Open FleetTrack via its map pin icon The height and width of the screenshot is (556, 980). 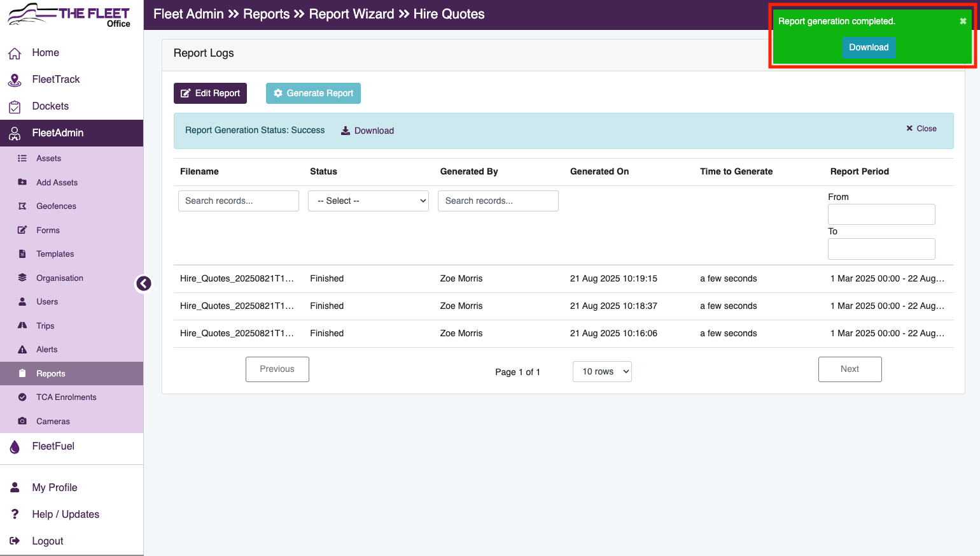coord(15,80)
